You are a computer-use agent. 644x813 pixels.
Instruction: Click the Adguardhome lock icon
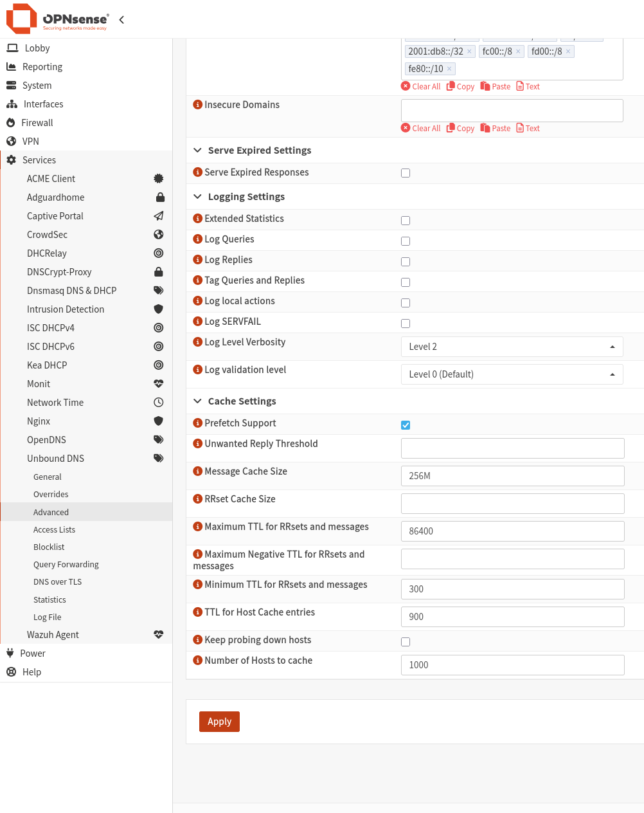[x=160, y=197]
